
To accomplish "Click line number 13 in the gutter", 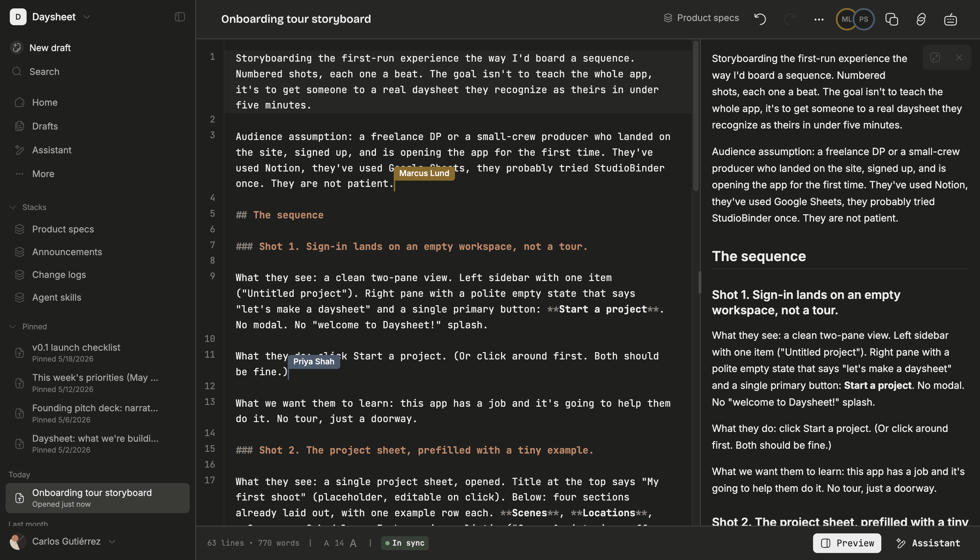I will (x=210, y=401).
